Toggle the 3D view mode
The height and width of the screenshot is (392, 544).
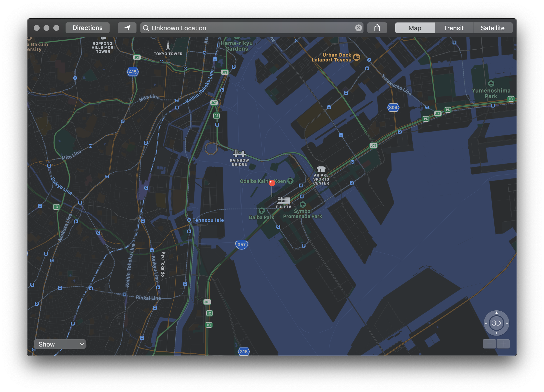[x=496, y=323]
